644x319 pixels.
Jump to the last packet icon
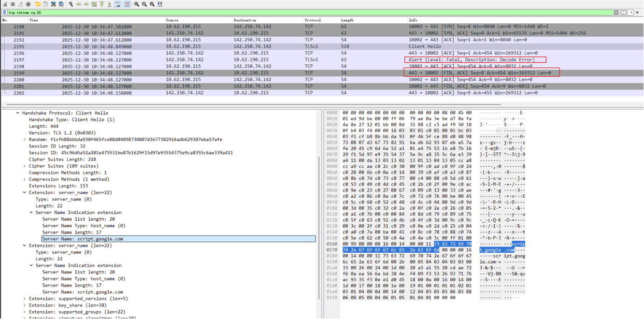tap(109, 4)
